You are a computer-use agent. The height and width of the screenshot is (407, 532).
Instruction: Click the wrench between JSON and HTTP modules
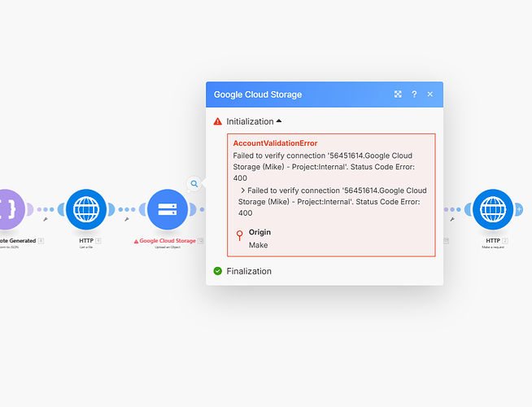tap(46, 219)
